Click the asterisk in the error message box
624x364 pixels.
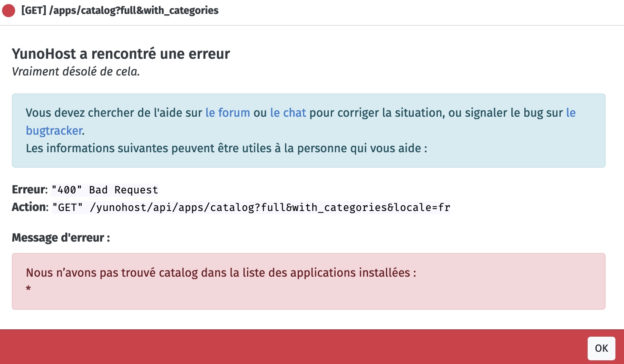tap(28, 289)
